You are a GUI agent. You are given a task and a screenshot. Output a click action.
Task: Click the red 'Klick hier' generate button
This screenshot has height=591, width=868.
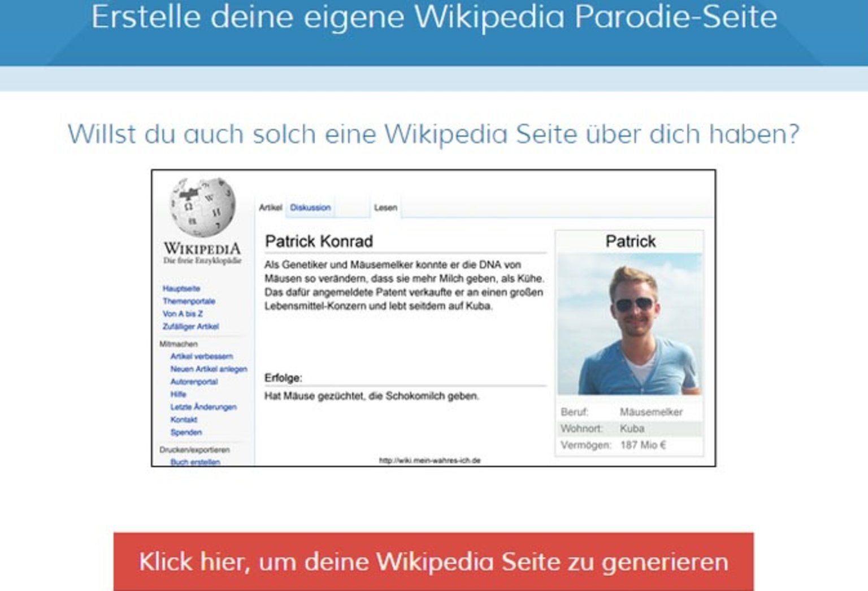[433, 561]
